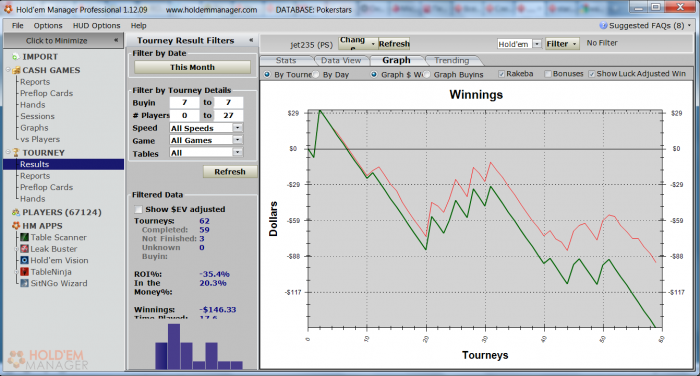Select the Graph tab
The width and height of the screenshot is (700, 376).
click(396, 60)
